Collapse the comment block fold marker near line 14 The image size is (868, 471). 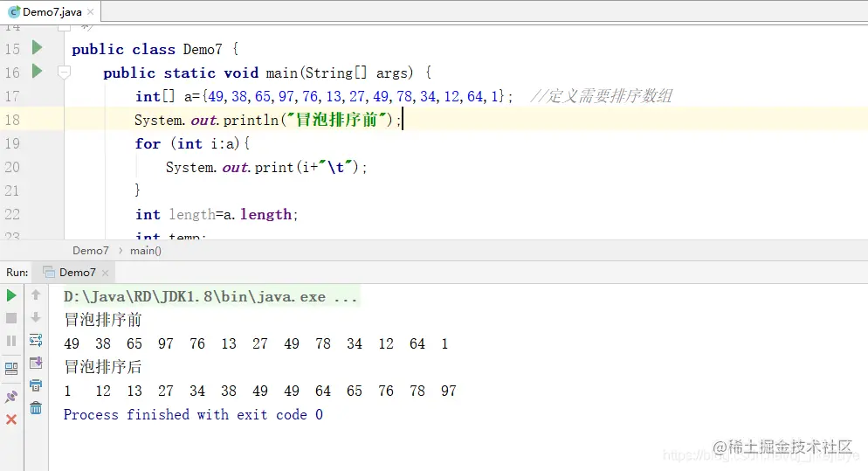(x=65, y=26)
